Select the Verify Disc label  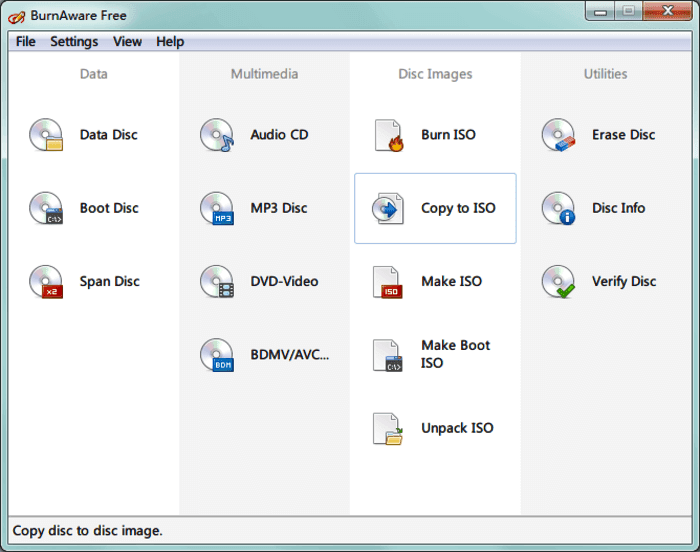click(x=624, y=281)
